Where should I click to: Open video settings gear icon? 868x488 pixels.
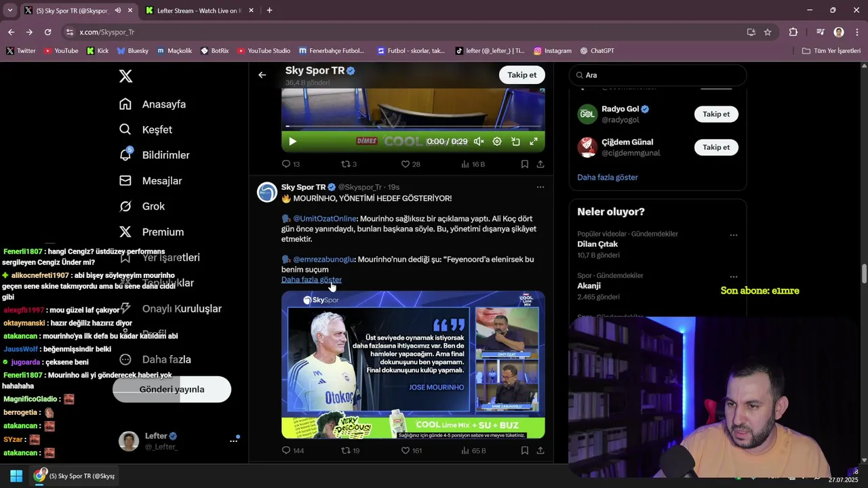pos(497,141)
